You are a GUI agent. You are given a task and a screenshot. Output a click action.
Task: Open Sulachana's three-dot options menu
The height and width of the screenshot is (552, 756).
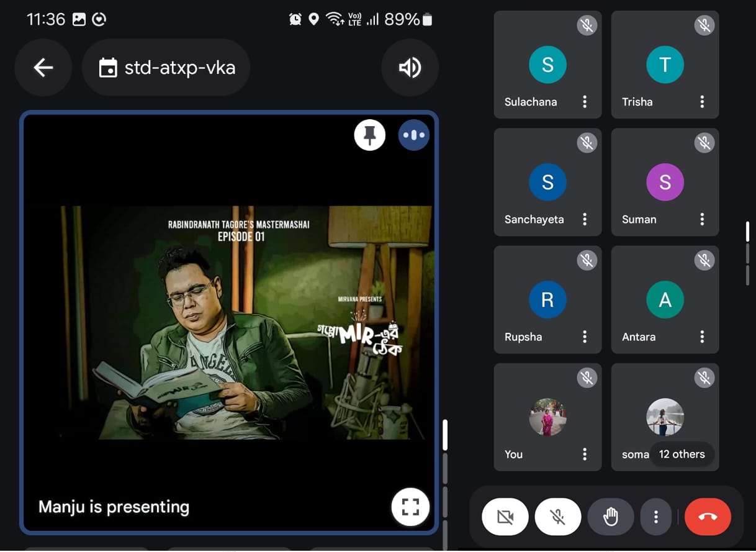tap(585, 102)
